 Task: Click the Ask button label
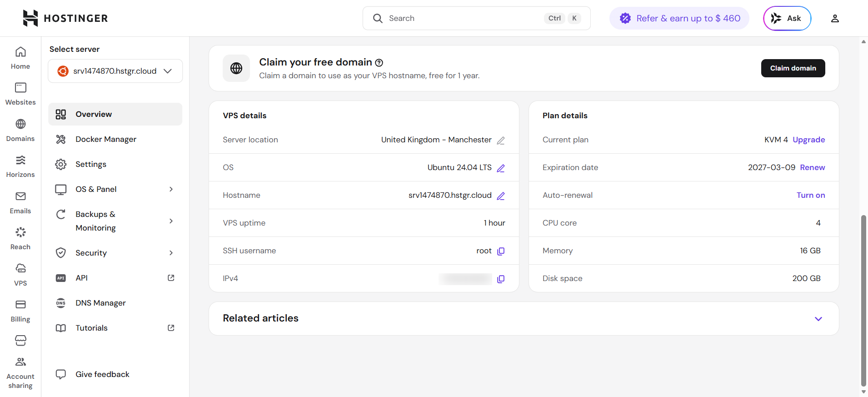794,18
